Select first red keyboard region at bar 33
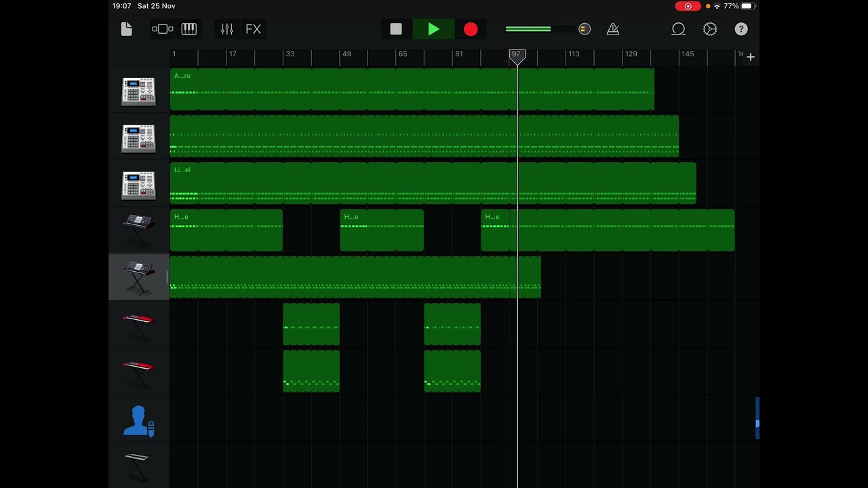868x488 pixels. (311, 324)
